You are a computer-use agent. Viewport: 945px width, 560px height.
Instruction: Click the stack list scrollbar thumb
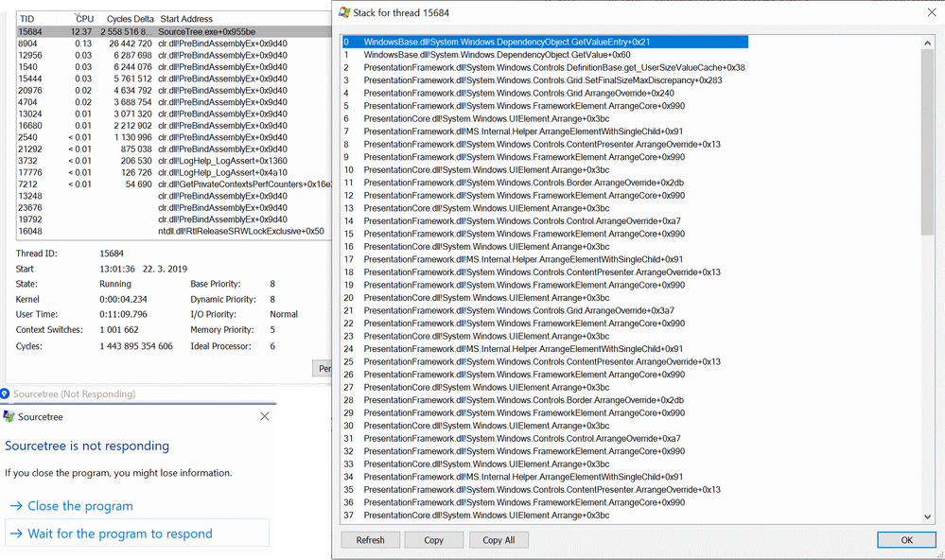click(927, 142)
